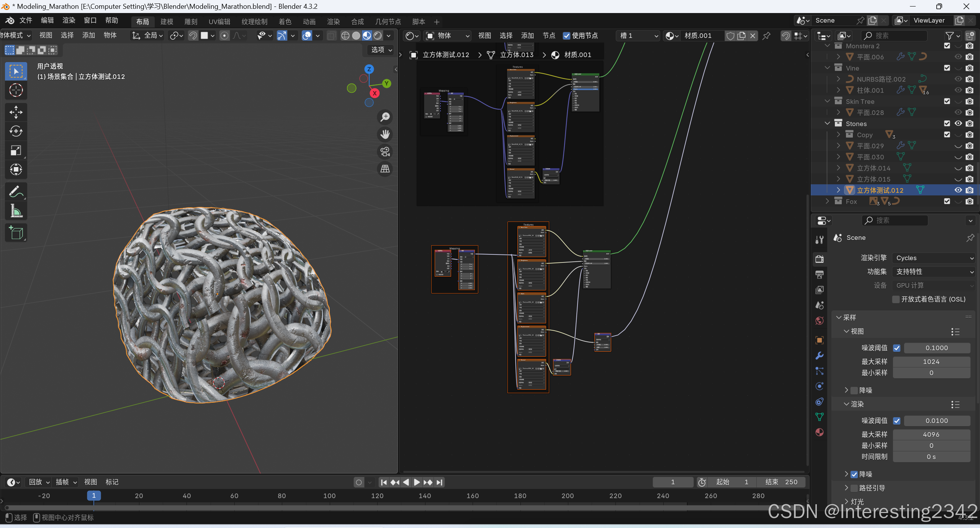Toggle camera view button in viewport
The width and height of the screenshot is (980, 528).
[x=385, y=152]
